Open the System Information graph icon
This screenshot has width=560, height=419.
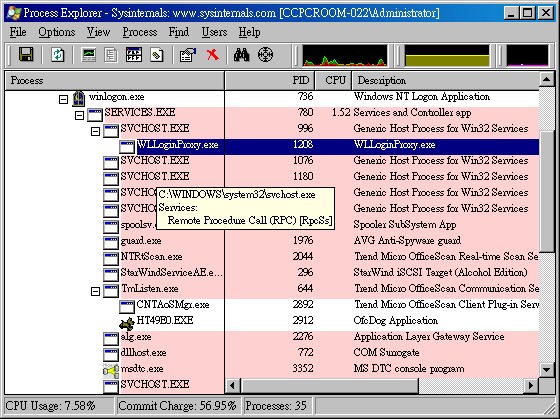[x=88, y=55]
